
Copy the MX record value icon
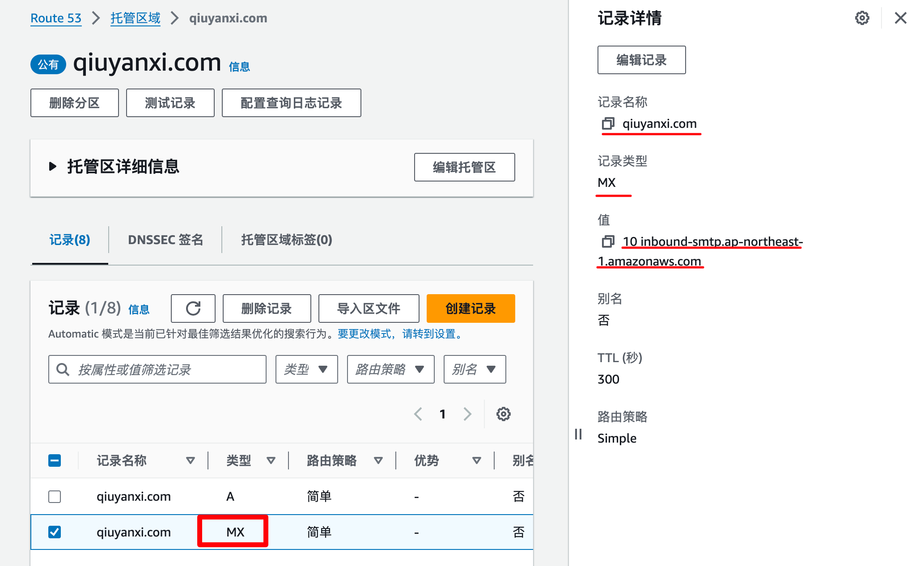click(608, 241)
